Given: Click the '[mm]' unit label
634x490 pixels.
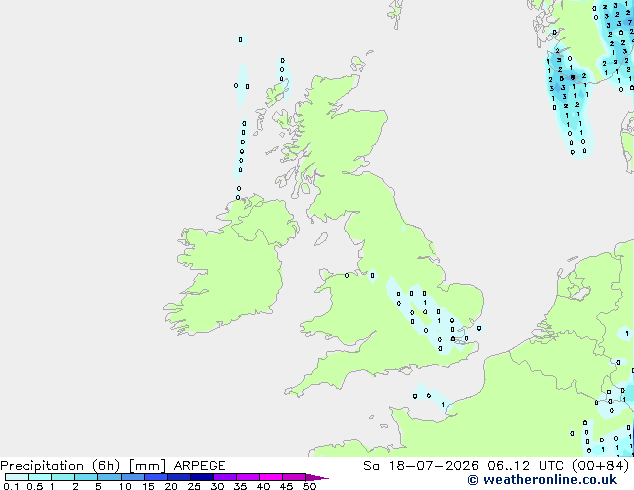Looking at the screenshot, I should click(x=147, y=466).
